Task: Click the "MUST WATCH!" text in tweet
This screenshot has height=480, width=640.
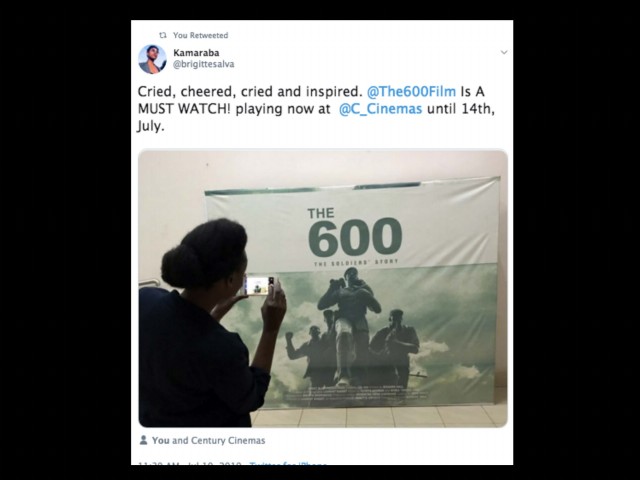Action: pyautogui.click(x=184, y=109)
